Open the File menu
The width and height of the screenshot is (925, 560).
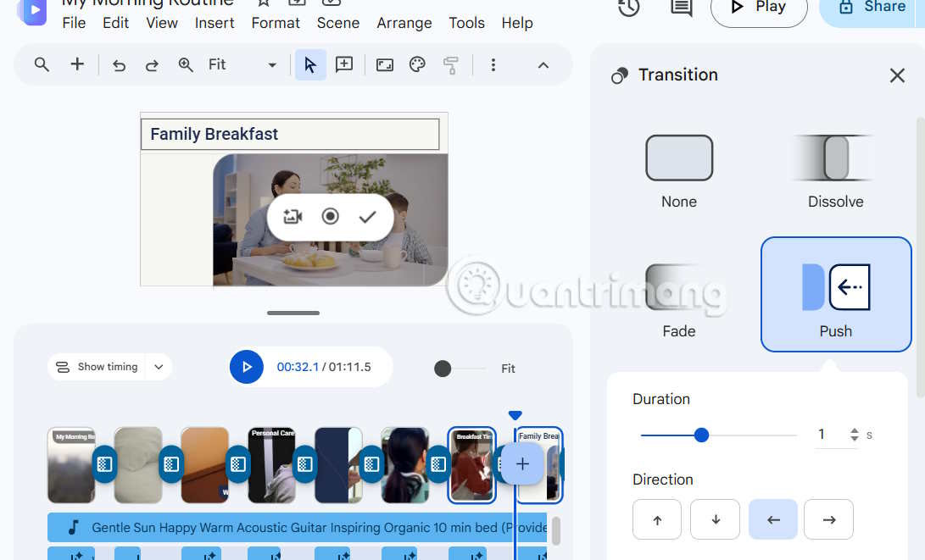pyautogui.click(x=74, y=23)
